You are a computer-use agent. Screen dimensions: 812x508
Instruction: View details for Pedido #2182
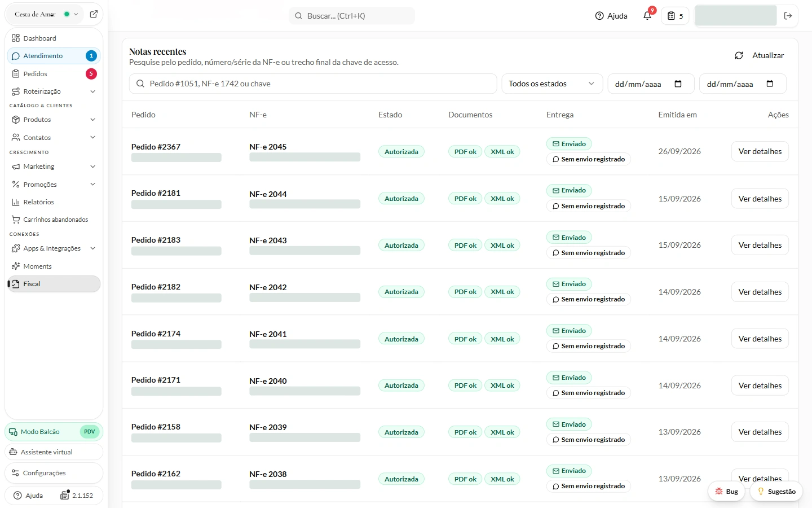tap(760, 292)
